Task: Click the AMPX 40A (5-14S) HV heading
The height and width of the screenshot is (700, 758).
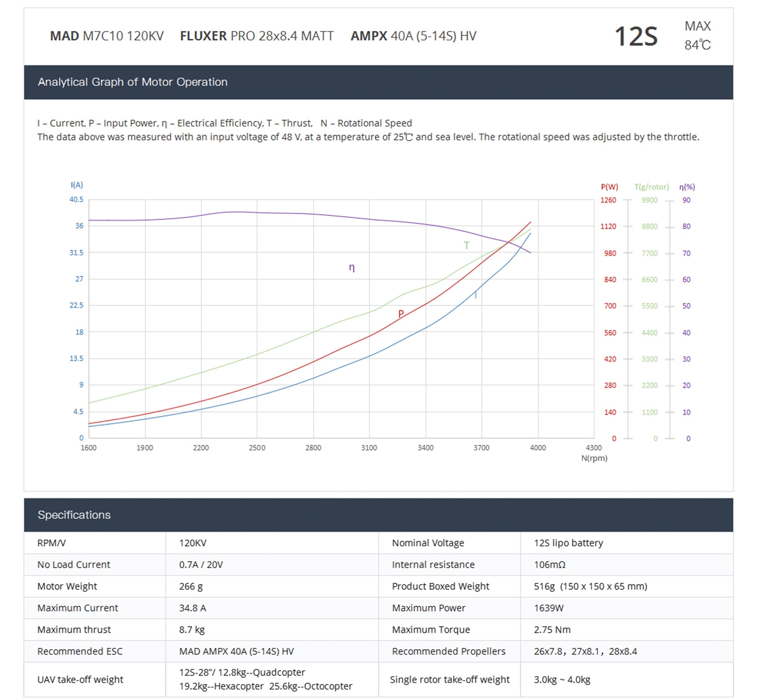Action: (x=413, y=36)
